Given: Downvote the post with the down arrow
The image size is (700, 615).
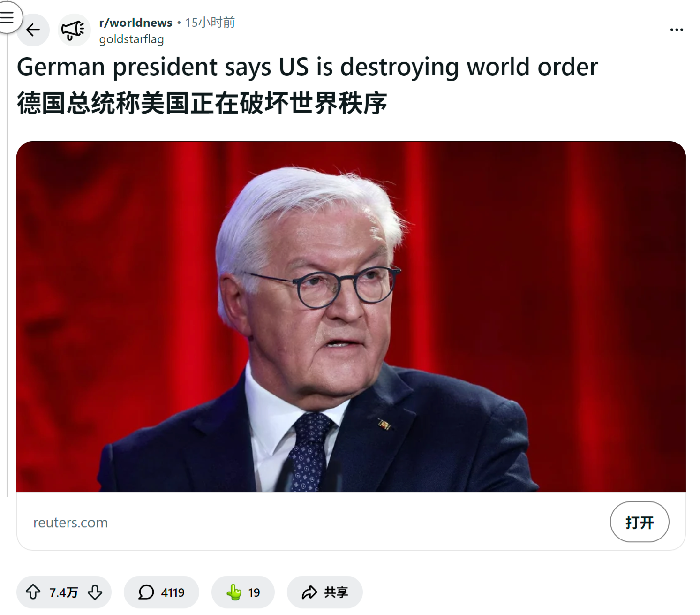Looking at the screenshot, I should point(95,592).
